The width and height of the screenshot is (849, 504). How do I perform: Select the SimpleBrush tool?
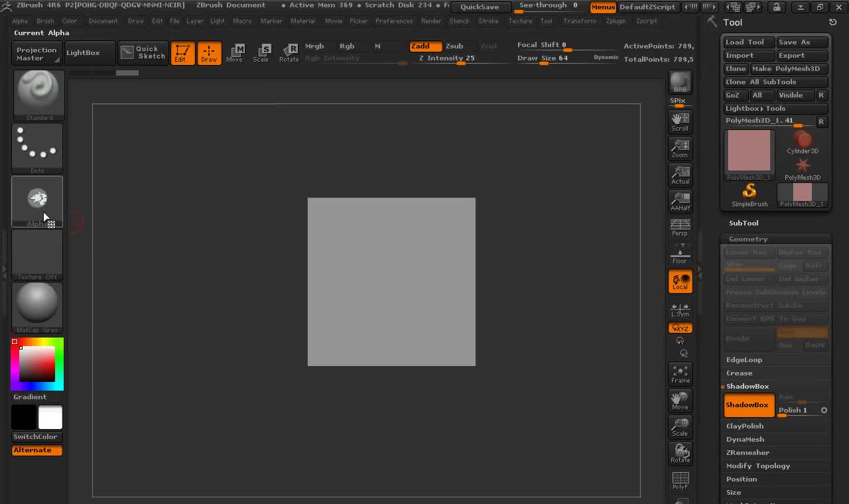pos(750,195)
